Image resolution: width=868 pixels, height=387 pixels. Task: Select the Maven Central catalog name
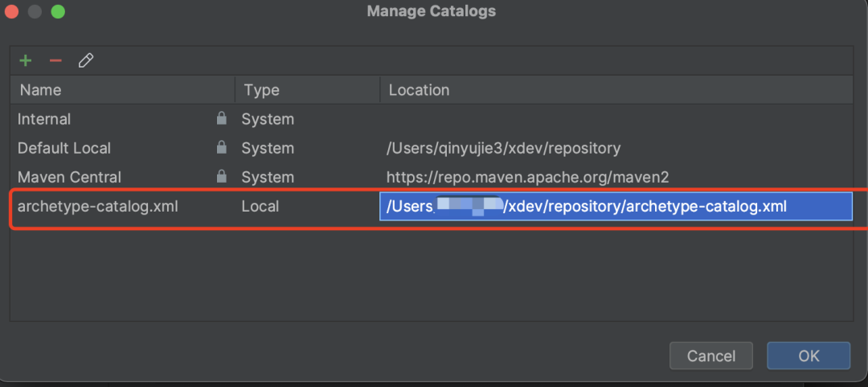click(69, 177)
